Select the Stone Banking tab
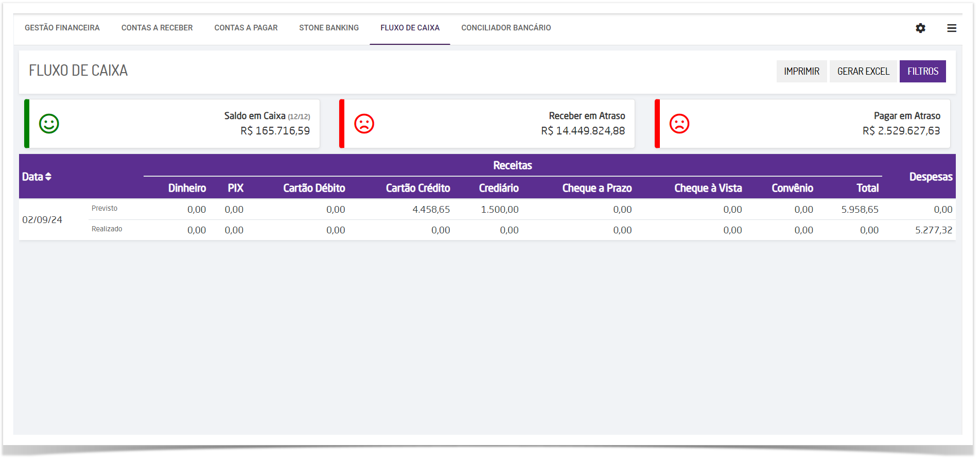Screen dimensions: 980x460 [329, 28]
